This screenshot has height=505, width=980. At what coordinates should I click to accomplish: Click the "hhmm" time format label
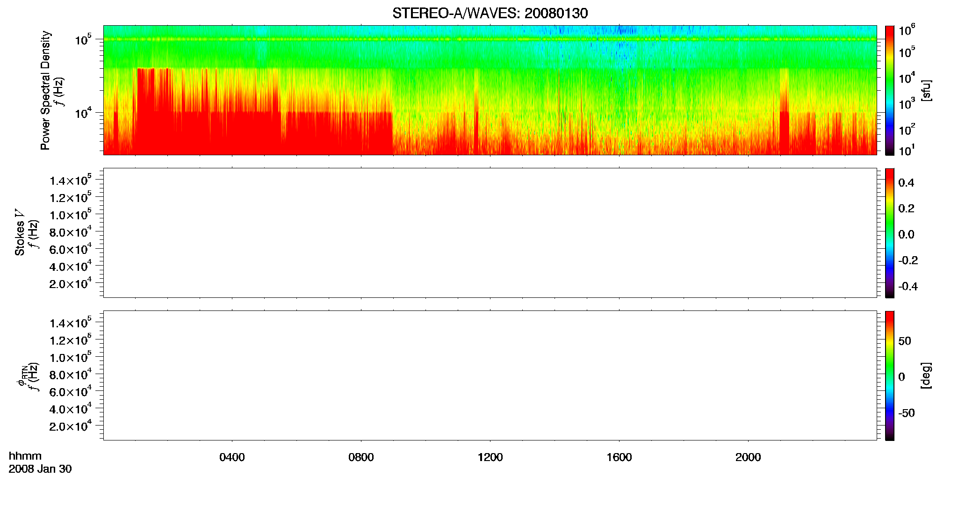[25, 456]
